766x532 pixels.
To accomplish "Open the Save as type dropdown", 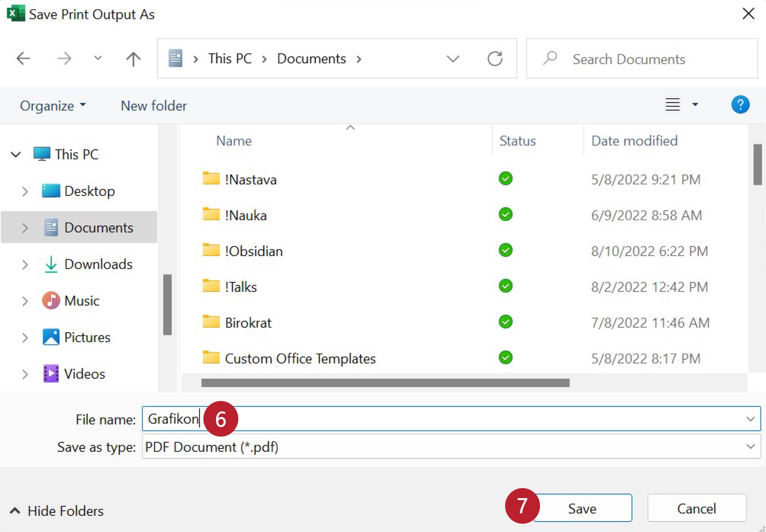I will click(750, 447).
